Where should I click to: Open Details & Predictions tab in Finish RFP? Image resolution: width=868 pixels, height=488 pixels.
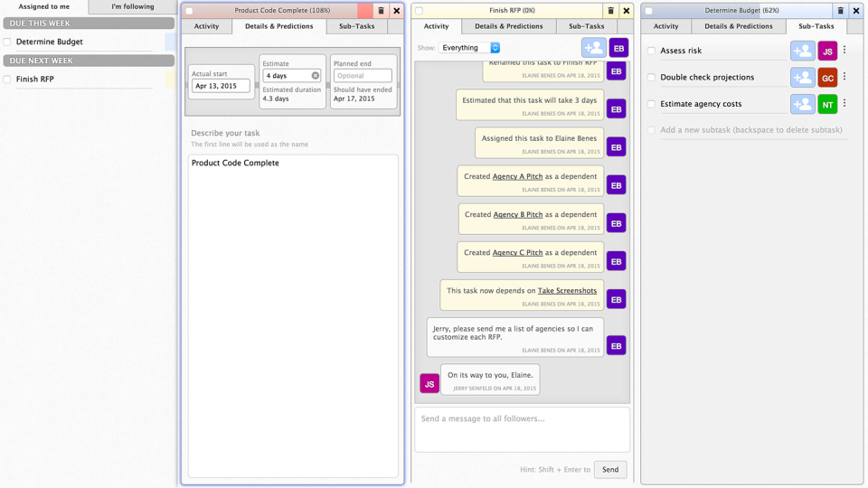(509, 26)
